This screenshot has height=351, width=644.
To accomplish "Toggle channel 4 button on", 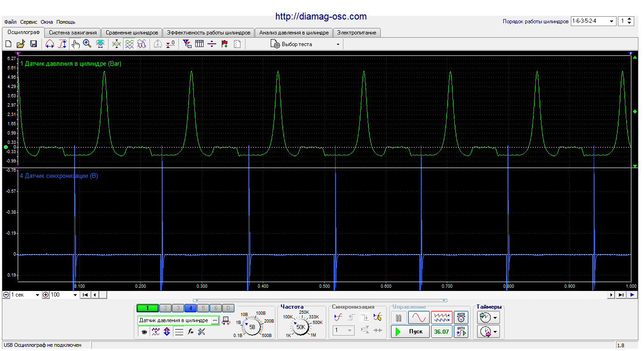I will pyautogui.click(x=190, y=308).
